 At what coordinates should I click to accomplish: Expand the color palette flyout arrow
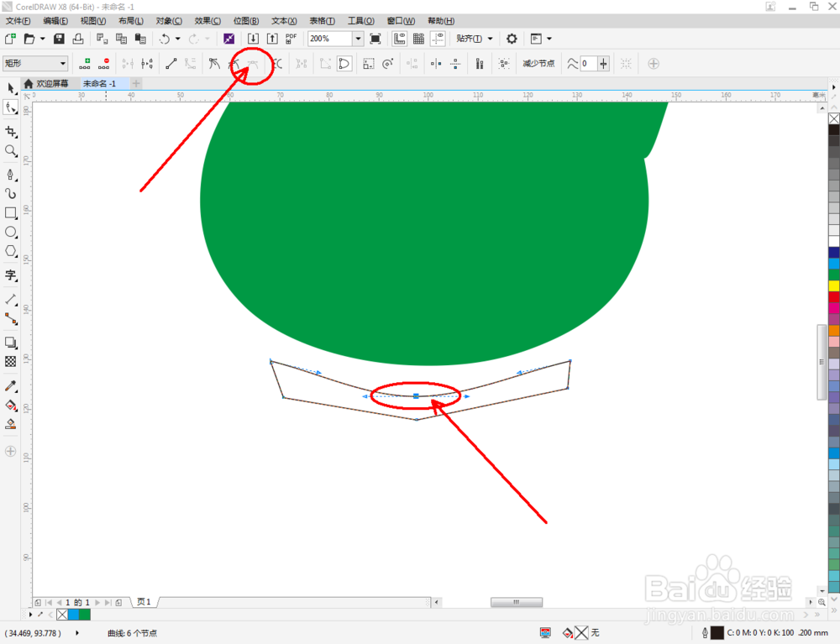click(833, 86)
